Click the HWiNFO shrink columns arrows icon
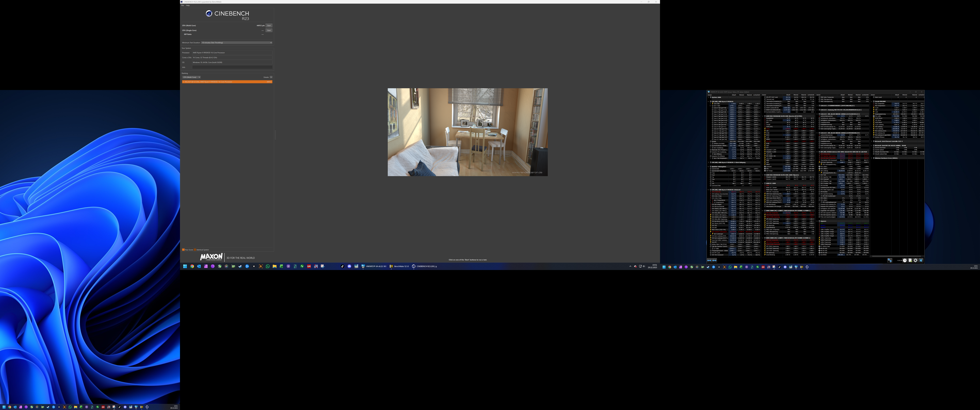The width and height of the screenshot is (980, 410). pos(714,260)
